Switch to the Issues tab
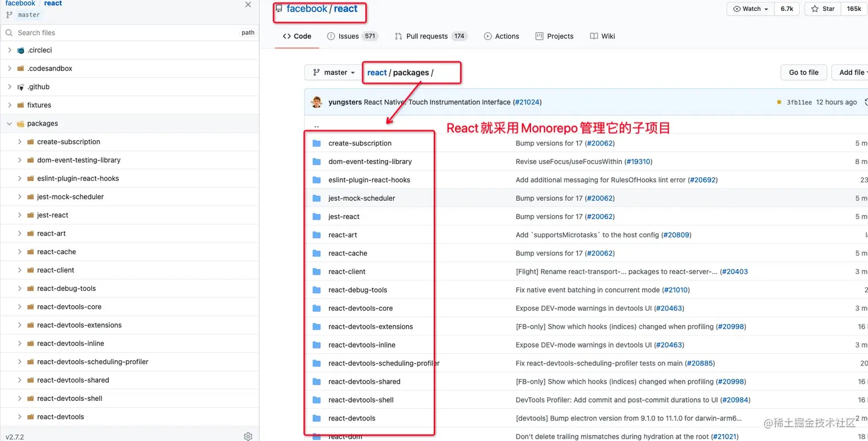This screenshot has height=441, width=868. (352, 36)
